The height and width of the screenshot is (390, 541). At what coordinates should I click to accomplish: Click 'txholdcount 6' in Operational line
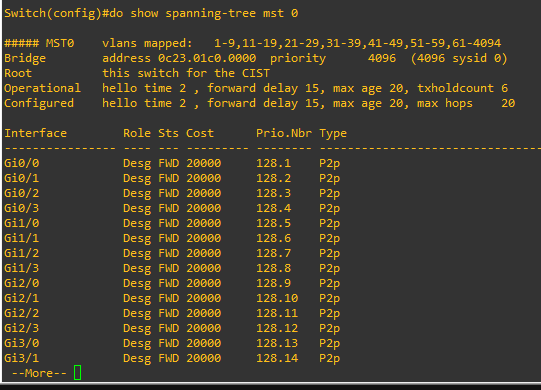(462, 88)
